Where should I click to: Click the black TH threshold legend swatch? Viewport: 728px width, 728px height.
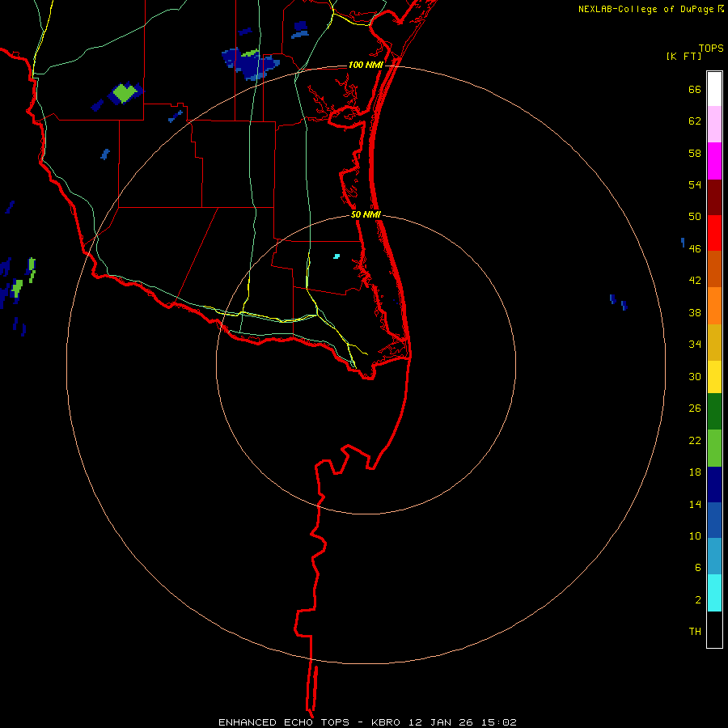pyautogui.click(x=714, y=629)
